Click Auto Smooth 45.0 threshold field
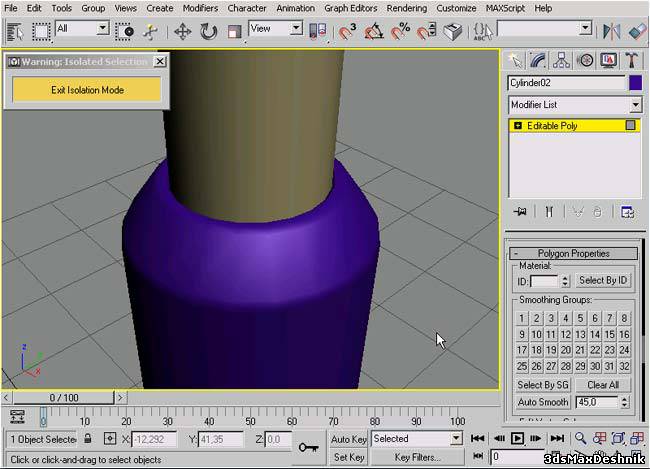The width and height of the screenshot is (650, 469). 597,402
